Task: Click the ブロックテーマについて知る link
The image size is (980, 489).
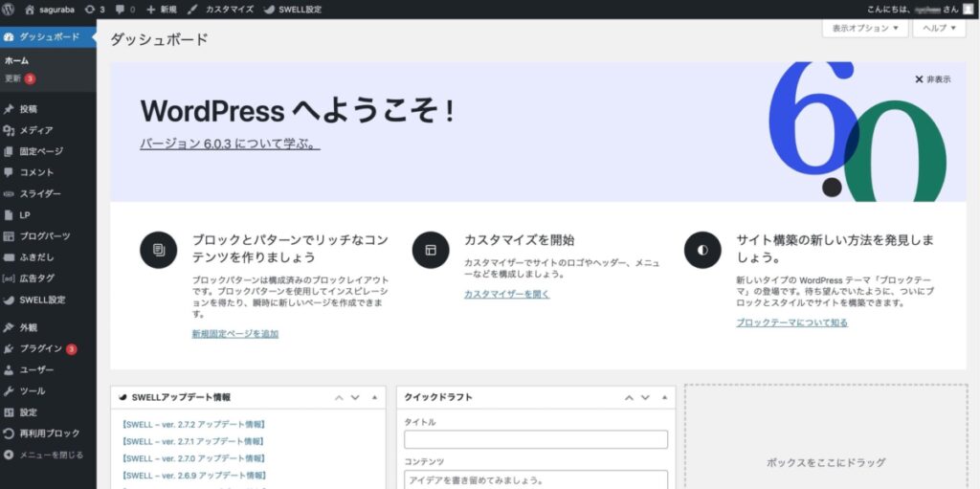Action: pos(791,322)
